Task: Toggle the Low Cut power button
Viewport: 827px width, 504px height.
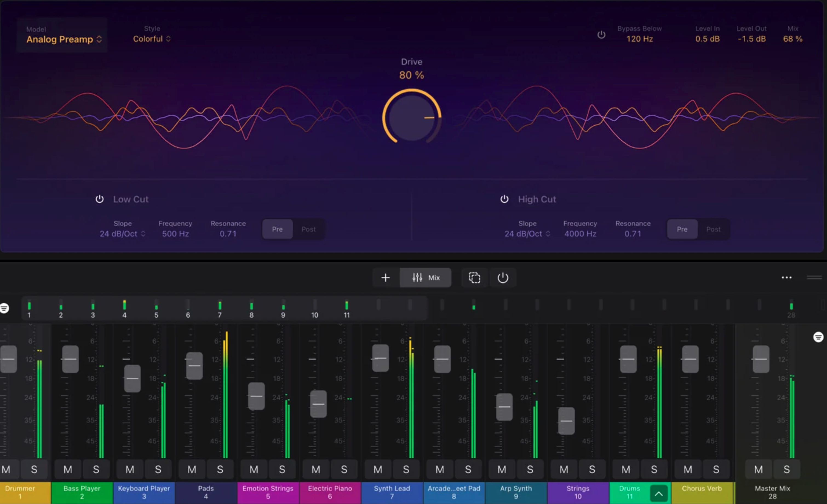Action: 99,199
